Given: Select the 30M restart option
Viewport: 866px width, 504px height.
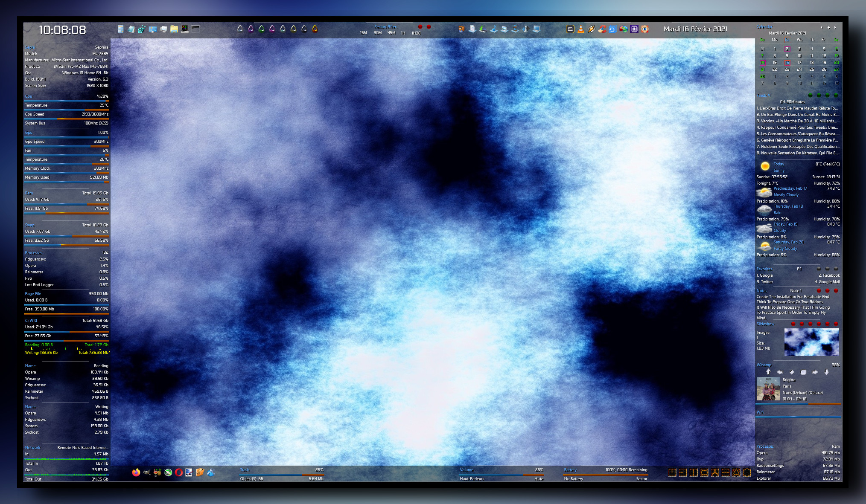Looking at the screenshot, I should (378, 33).
